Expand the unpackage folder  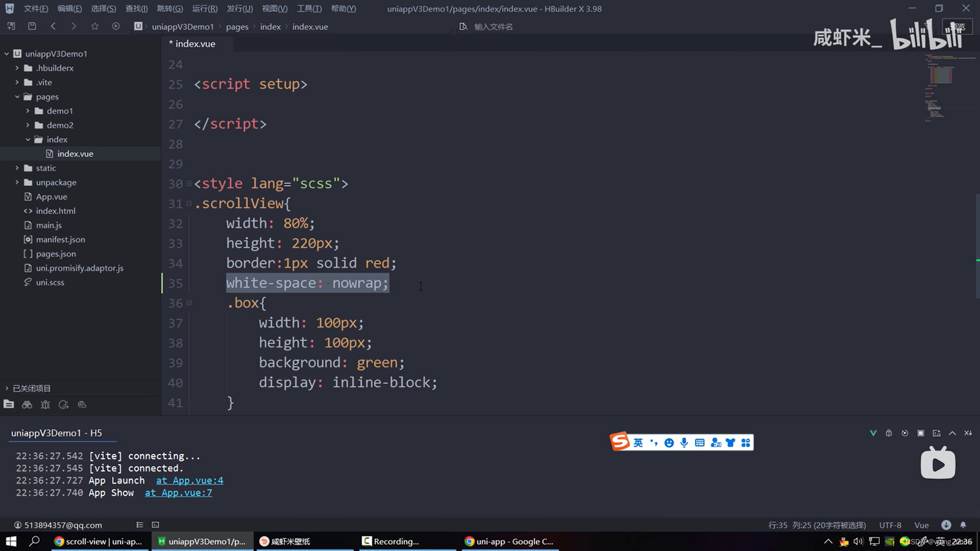17,182
